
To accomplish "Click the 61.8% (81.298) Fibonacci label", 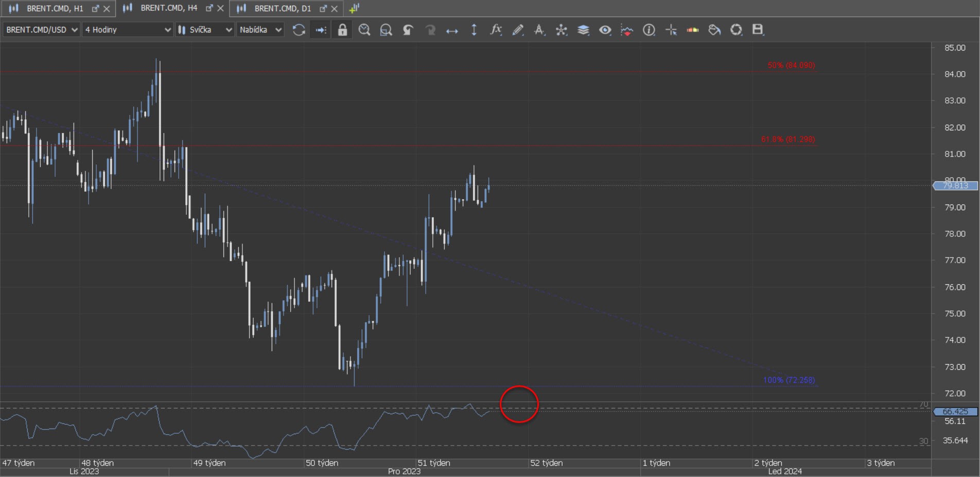I will coord(788,139).
